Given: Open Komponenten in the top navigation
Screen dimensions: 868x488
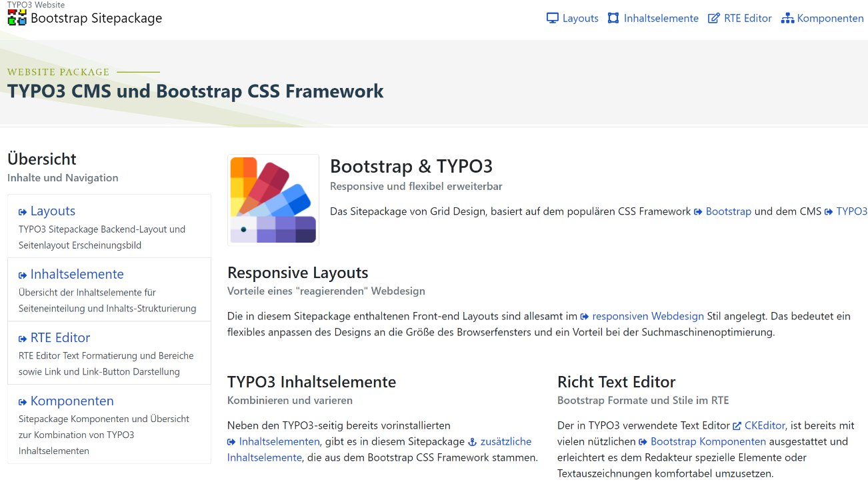Looking at the screenshot, I should click(x=823, y=18).
